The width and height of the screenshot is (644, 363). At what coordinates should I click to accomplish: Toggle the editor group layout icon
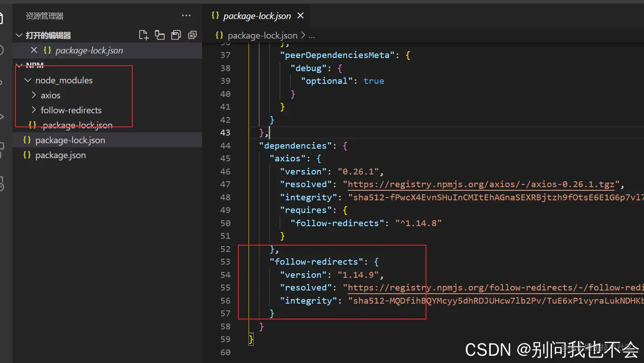pos(160,35)
